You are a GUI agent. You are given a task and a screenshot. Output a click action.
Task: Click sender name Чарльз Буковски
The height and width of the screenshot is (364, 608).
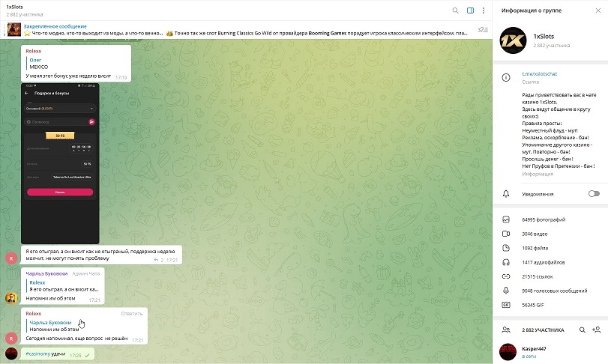click(x=46, y=273)
